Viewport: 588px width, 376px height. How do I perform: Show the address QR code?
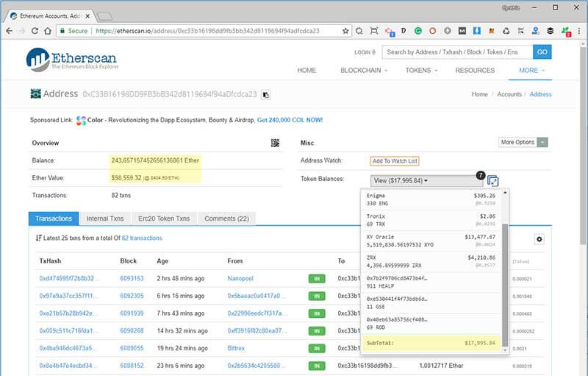click(275, 143)
